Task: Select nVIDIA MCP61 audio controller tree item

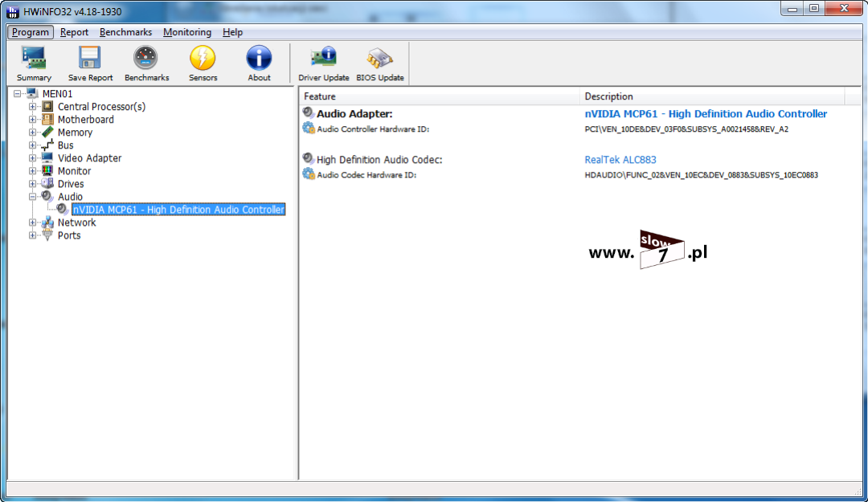Action: (x=178, y=209)
